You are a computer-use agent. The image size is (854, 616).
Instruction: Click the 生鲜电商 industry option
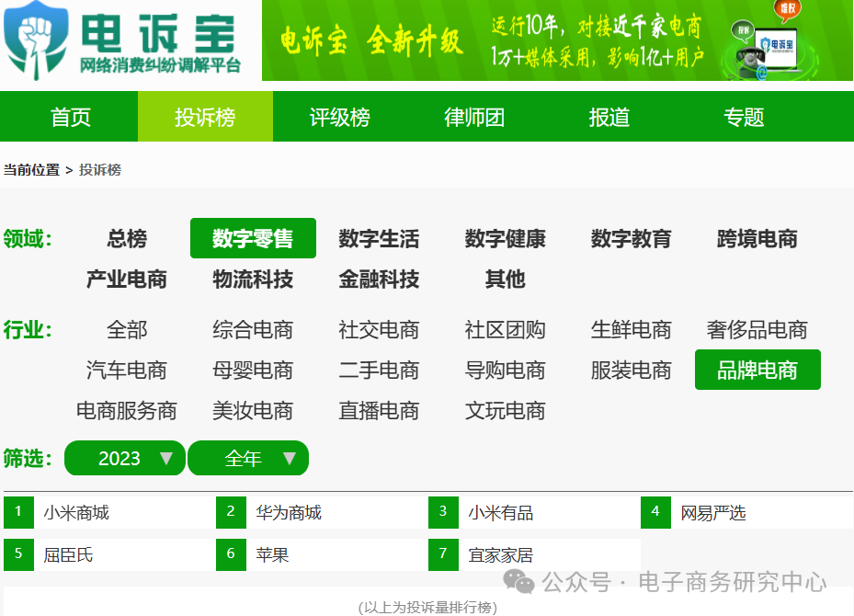630,329
